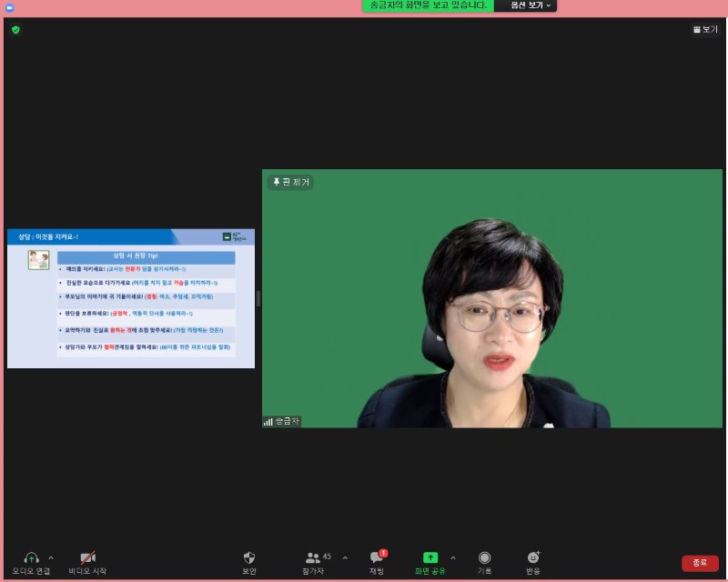728x582 pixels.
Task: Click the green screen-viewing notification banner
Action: pyautogui.click(x=428, y=5)
